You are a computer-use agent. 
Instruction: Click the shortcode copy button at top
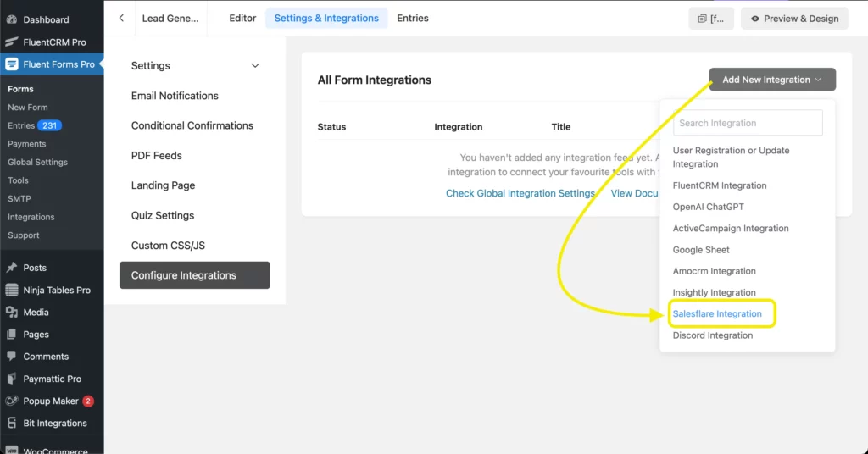click(x=711, y=19)
